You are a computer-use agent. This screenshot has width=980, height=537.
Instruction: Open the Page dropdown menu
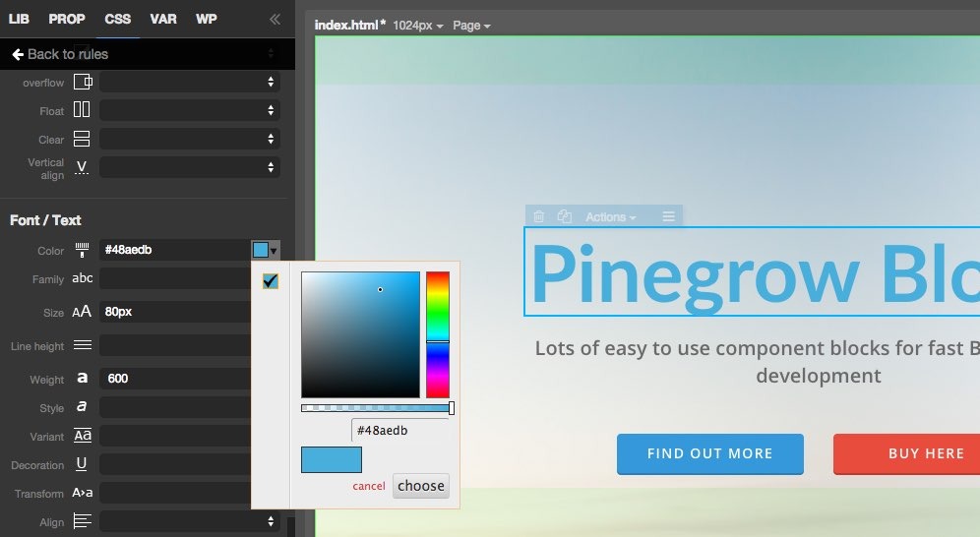[x=472, y=26]
